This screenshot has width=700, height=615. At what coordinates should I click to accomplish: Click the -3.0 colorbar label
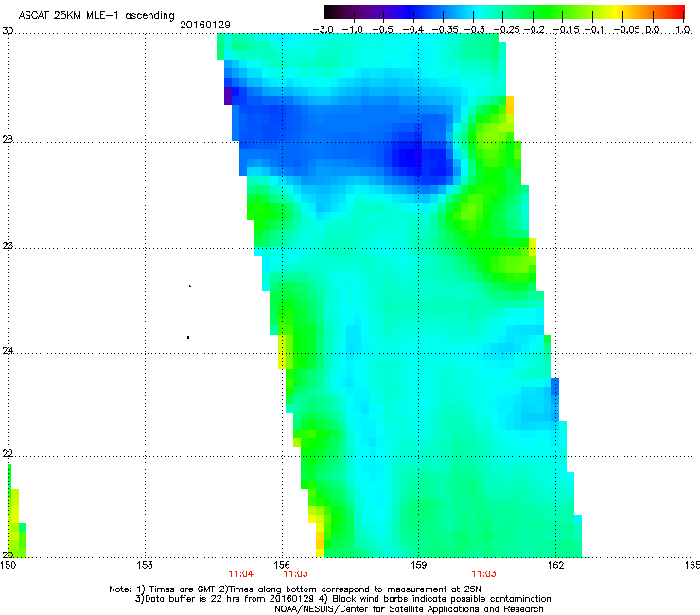click(x=323, y=30)
